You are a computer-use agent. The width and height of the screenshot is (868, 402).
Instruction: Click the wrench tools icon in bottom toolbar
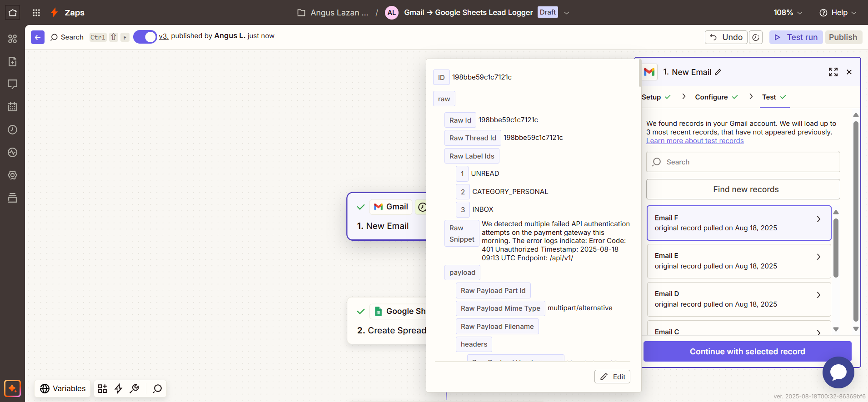click(135, 388)
